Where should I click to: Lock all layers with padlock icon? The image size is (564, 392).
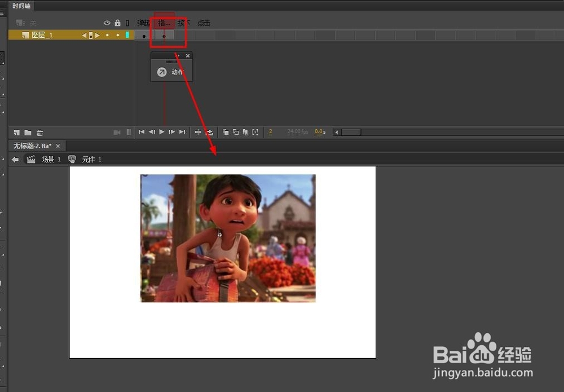tap(118, 23)
